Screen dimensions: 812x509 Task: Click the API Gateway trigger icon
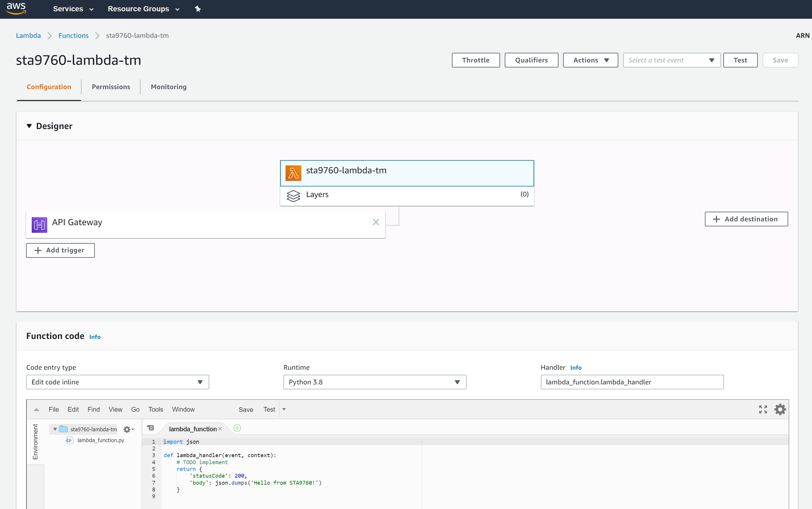(39, 225)
